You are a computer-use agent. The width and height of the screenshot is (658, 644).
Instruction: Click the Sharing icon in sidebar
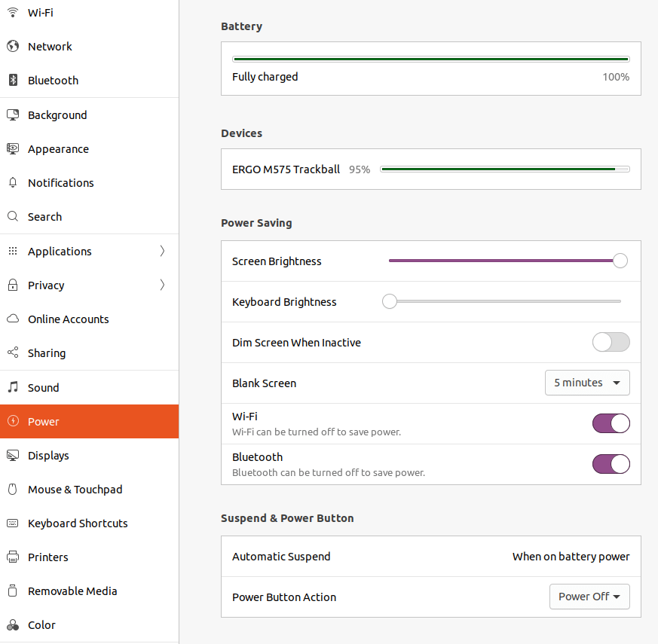click(12, 353)
